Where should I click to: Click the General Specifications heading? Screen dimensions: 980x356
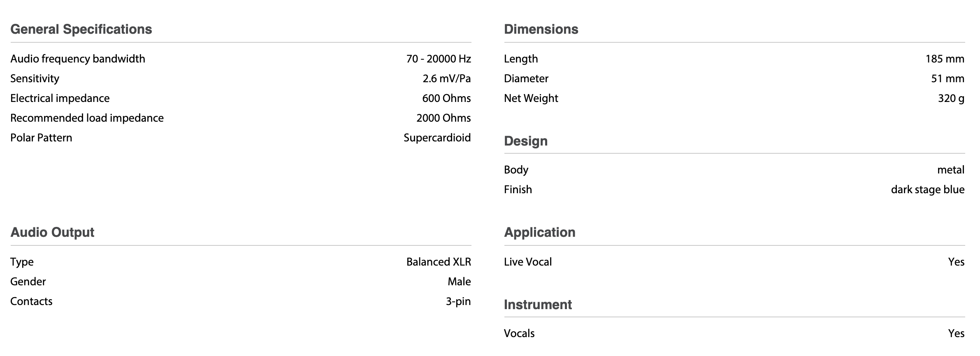(x=81, y=29)
